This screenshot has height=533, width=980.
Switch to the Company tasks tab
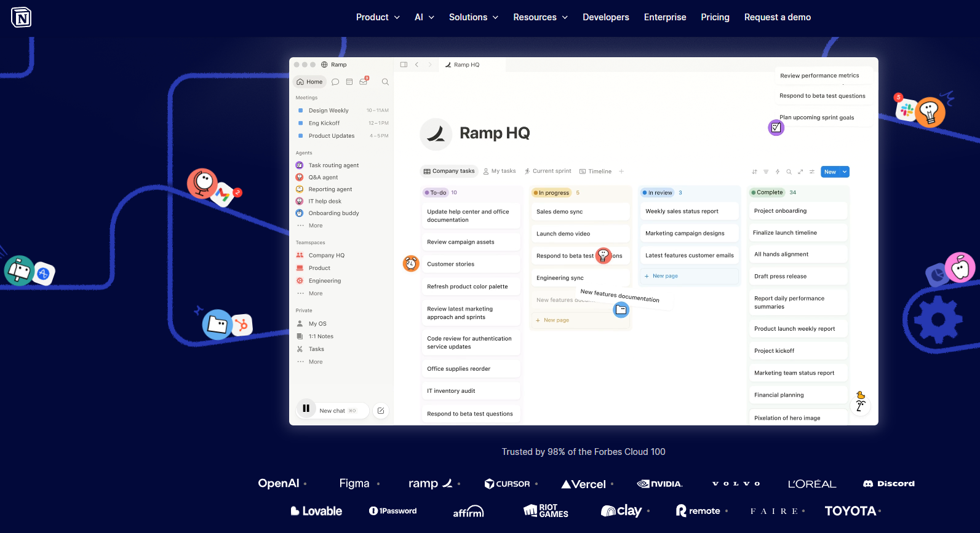click(449, 172)
